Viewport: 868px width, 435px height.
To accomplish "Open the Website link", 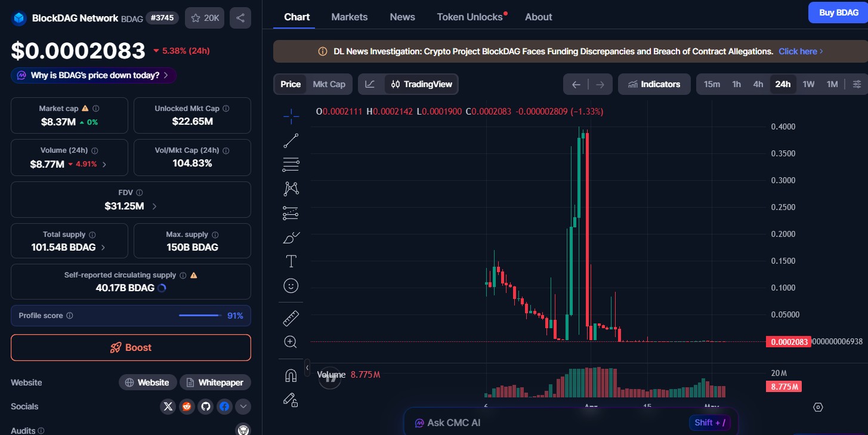I will 147,382.
